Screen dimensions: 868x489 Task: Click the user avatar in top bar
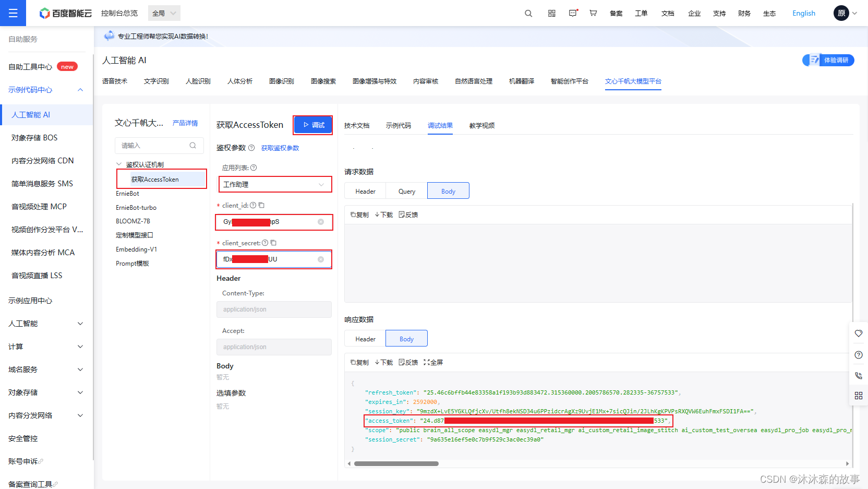pyautogui.click(x=841, y=13)
